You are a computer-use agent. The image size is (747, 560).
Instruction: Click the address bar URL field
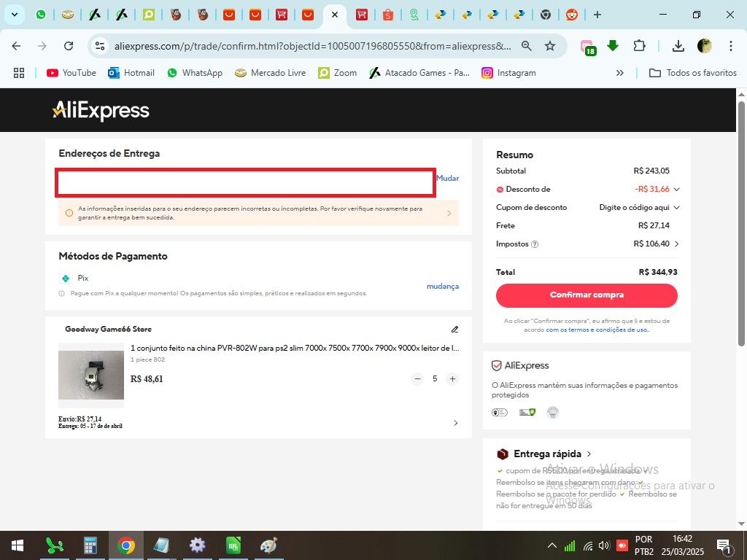point(312,46)
